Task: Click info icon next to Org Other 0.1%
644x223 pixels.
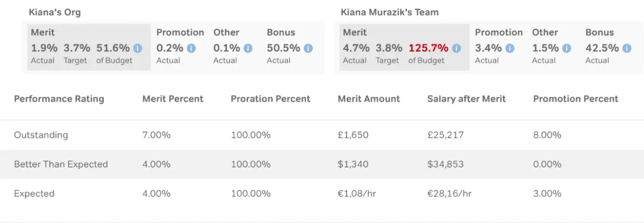Action: pos(248,48)
